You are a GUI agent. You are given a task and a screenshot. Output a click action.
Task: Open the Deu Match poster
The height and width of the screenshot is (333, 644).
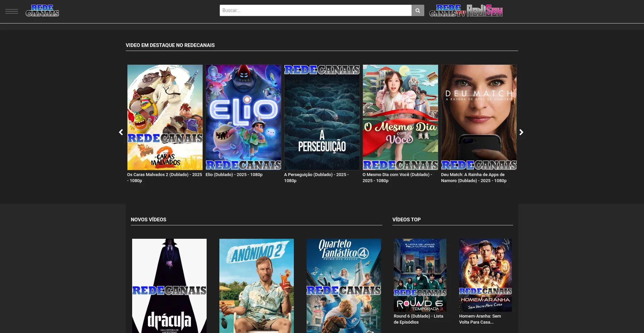click(x=479, y=117)
